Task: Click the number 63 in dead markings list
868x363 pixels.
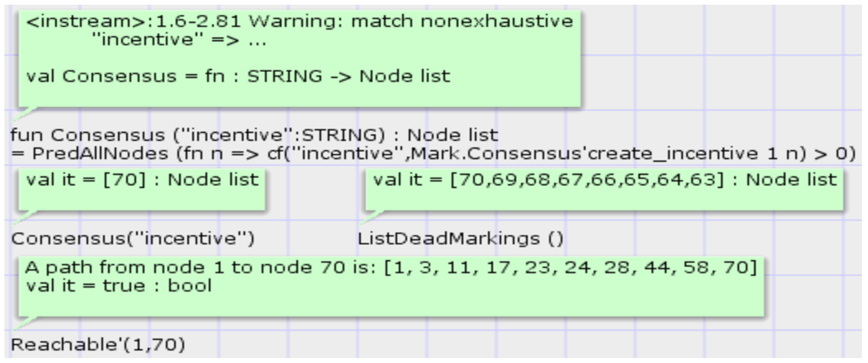Action: (x=703, y=180)
